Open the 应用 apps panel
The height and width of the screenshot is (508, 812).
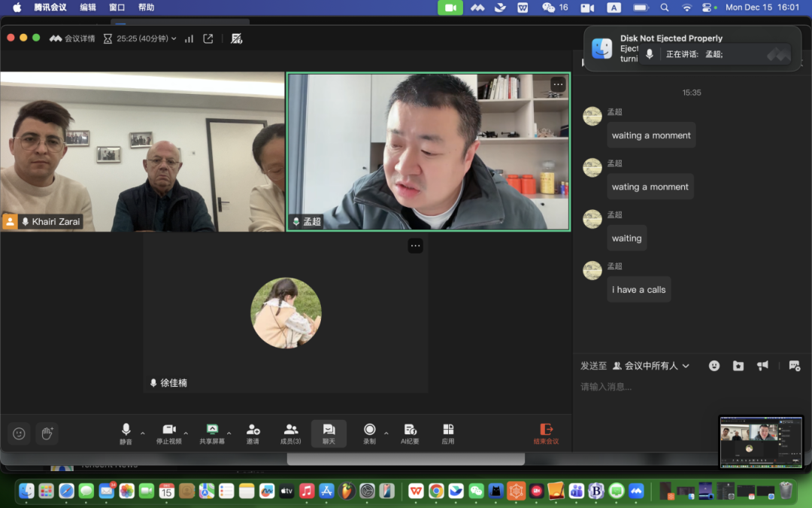(x=448, y=433)
